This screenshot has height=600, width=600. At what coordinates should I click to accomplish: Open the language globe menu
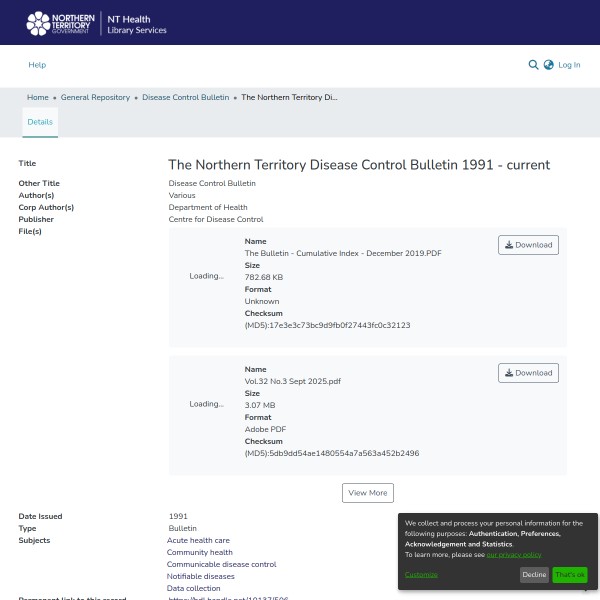[x=548, y=65]
